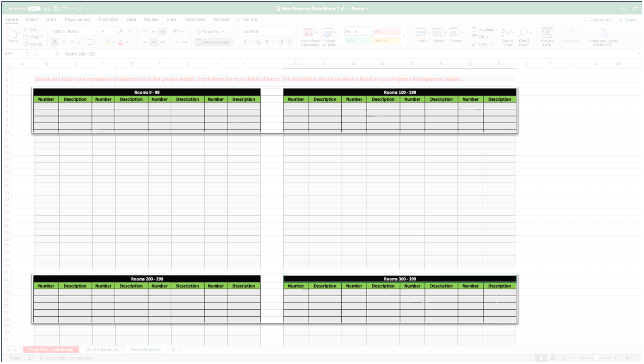Click the Home icon in title bar

pyautogui.click(x=47, y=9)
